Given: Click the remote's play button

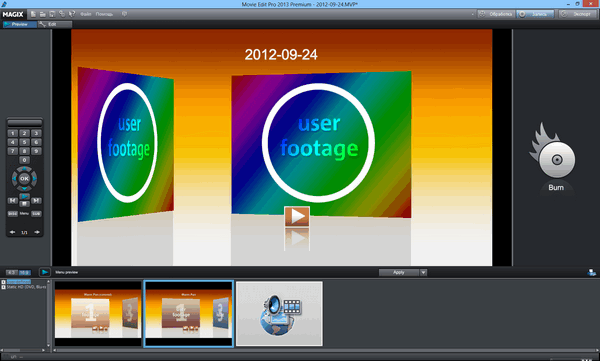Looking at the screenshot, I should pyautogui.click(x=24, y=196).
